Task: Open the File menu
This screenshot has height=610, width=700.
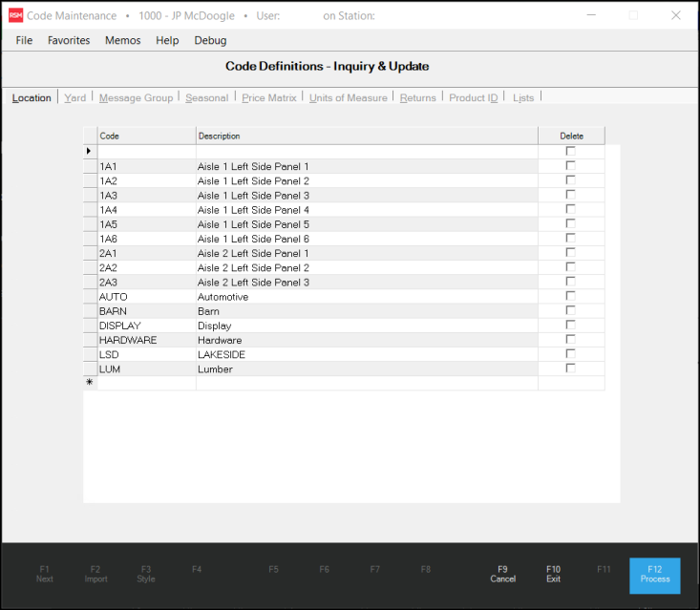Action: coord(24,41)
